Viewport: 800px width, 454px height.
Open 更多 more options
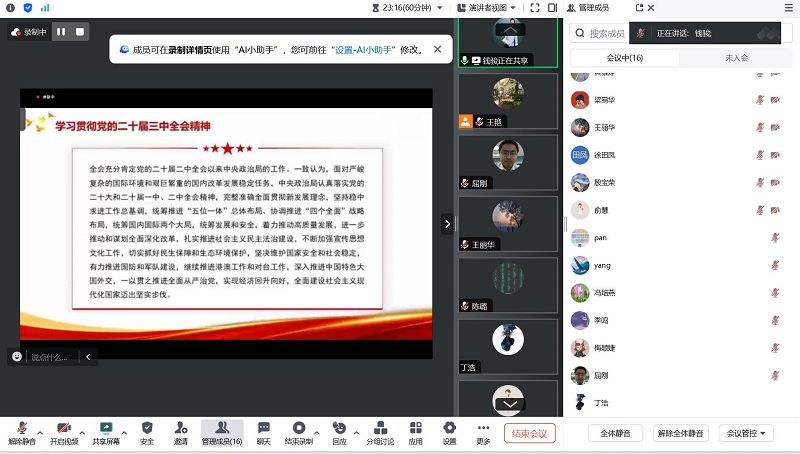pyautogui.click(x=483, y=433)
